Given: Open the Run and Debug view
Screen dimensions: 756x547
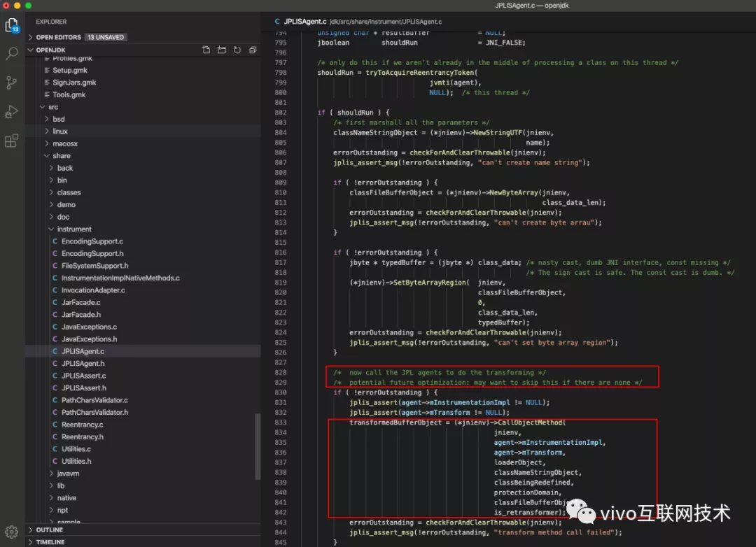Looking at the screenshot, I should pyautogui.click(x=12, y=112).
